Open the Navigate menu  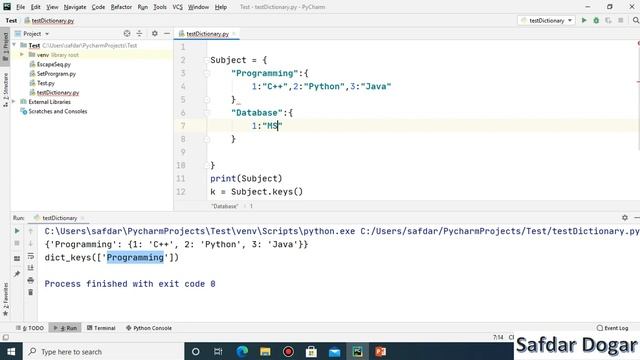pos(75,7)
